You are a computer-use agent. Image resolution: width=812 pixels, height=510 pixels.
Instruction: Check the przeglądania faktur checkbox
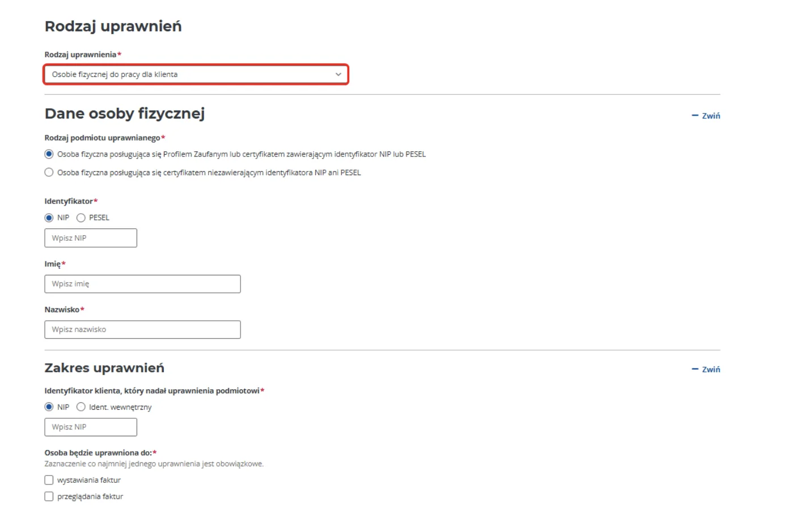(49, 496)
